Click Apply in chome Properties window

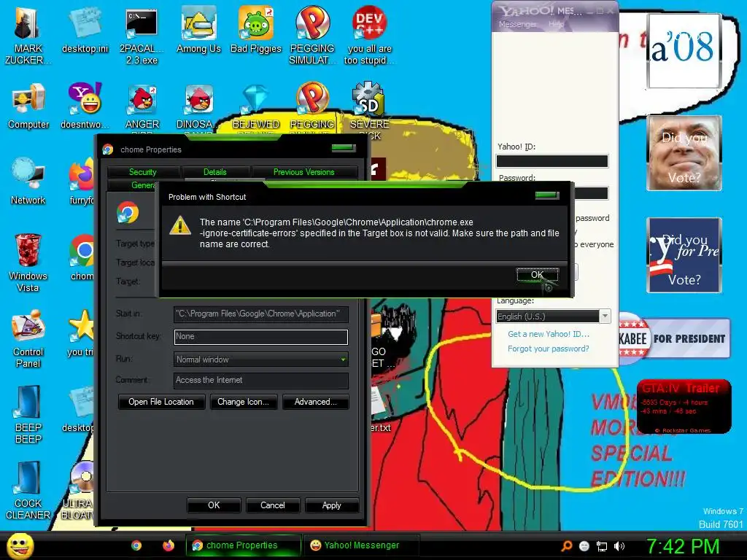click(332, 505)
